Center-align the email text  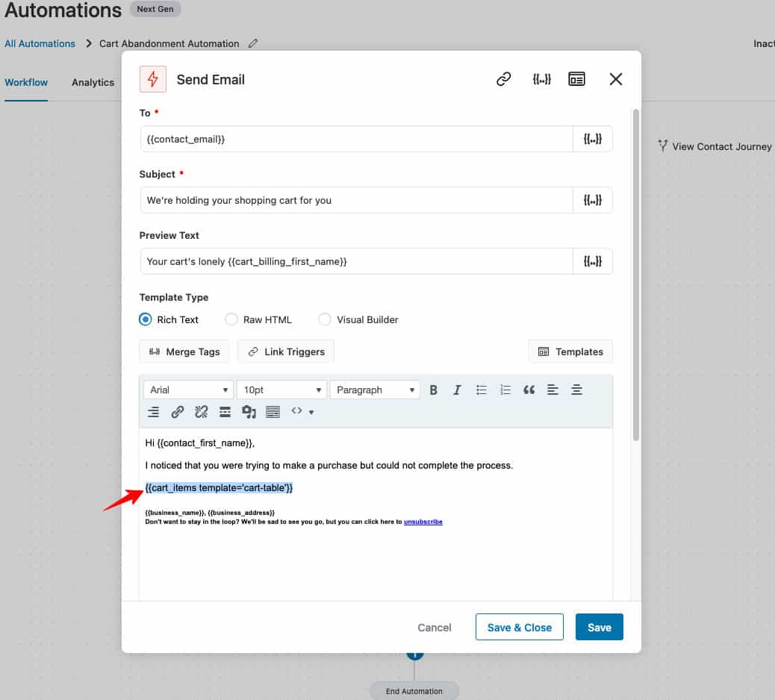(x=576, y=390)
